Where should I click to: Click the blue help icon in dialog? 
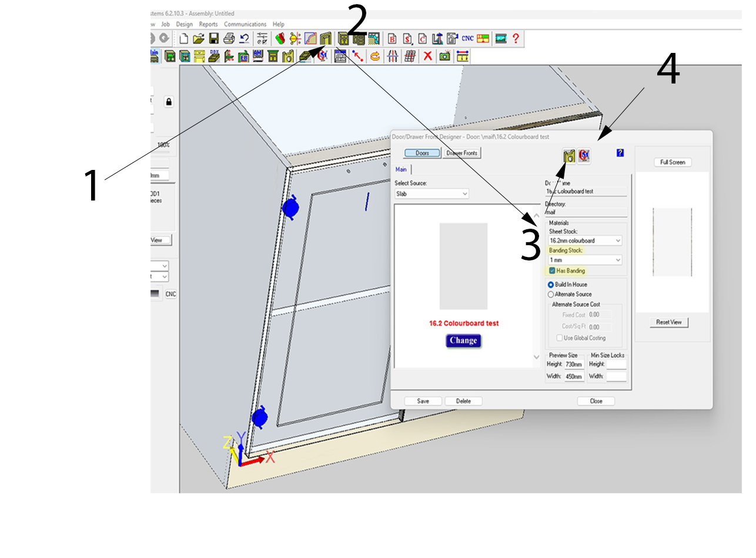pos(620,153)
